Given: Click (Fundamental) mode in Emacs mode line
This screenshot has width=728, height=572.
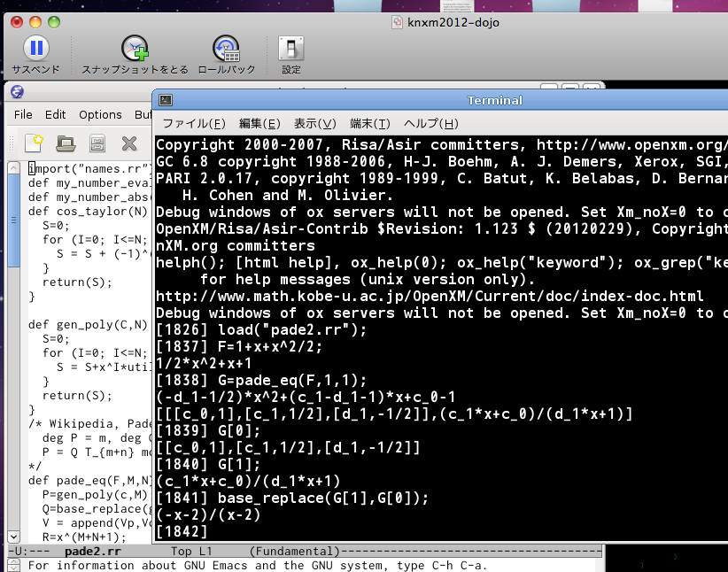Looking at the screenshot, I should click(295, 552).
